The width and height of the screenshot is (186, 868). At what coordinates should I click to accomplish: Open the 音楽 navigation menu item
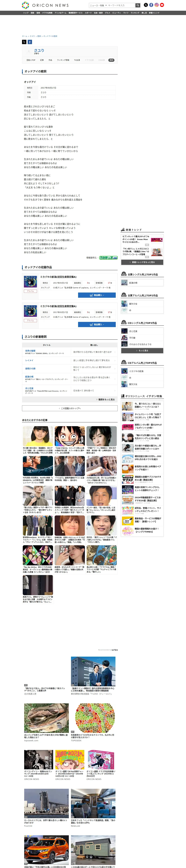pyautogui.click(x=38, y=13)
